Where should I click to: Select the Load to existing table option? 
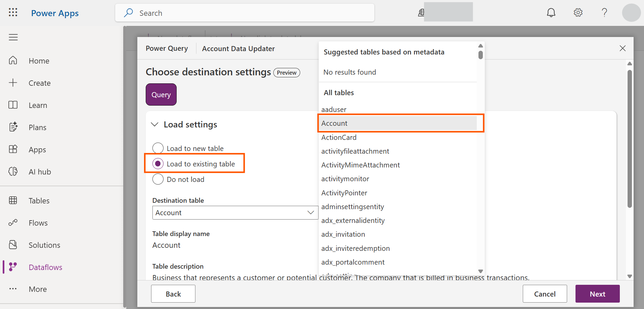(x=158, y=164)
